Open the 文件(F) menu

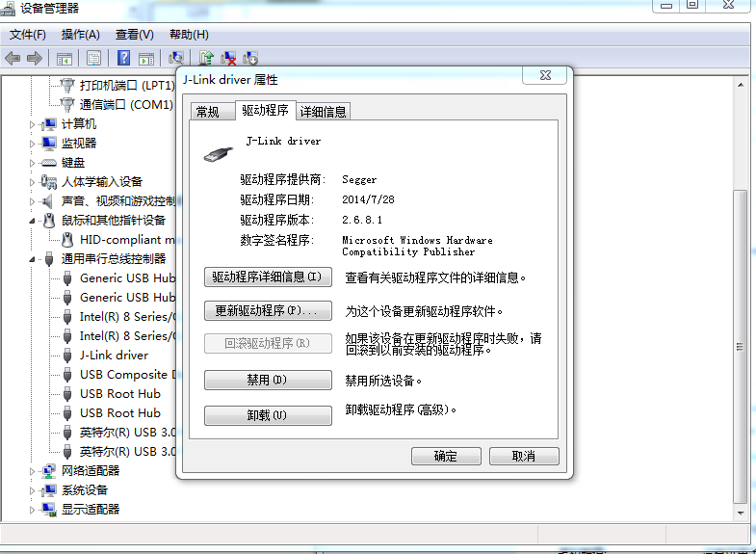click(28, 35)
